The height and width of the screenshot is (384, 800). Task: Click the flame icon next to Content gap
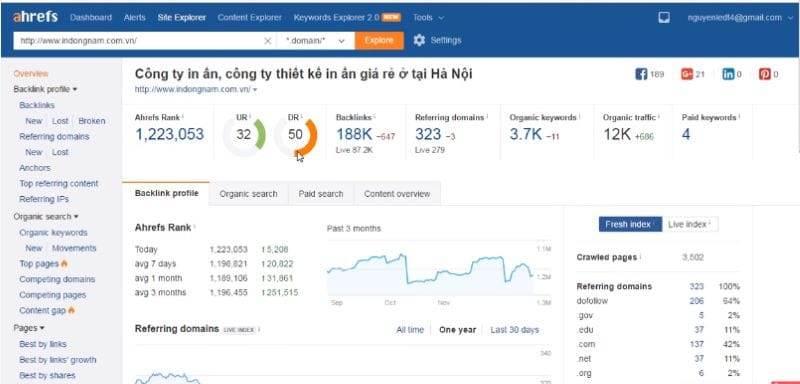point(71,310)
